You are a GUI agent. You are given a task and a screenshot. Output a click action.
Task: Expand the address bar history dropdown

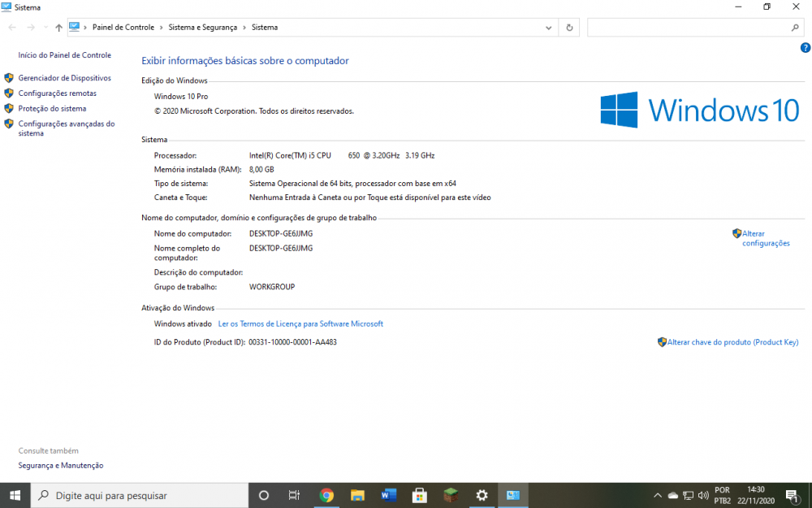coord(550,28)
